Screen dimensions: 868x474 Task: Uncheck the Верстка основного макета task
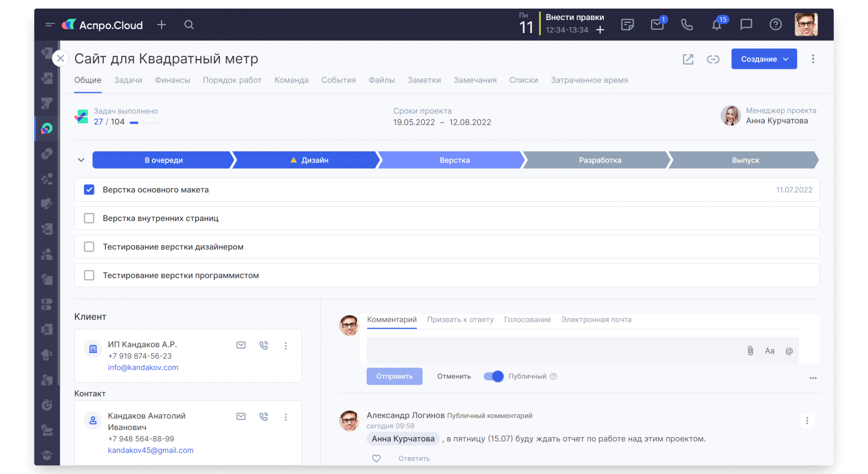click(x=90, y=190)
